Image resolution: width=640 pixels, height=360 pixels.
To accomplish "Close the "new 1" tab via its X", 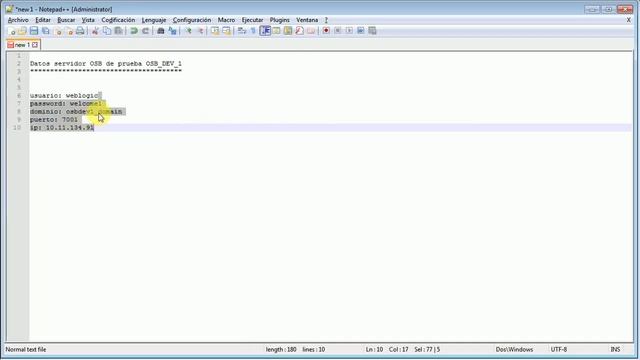I will click(x=35, y=45).
